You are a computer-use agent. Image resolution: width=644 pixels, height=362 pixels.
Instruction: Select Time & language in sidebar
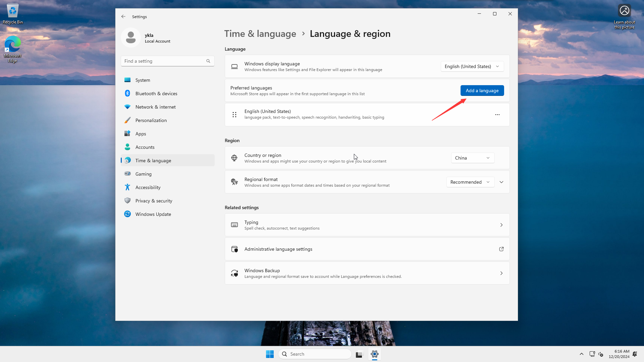(x=168, y=161)
